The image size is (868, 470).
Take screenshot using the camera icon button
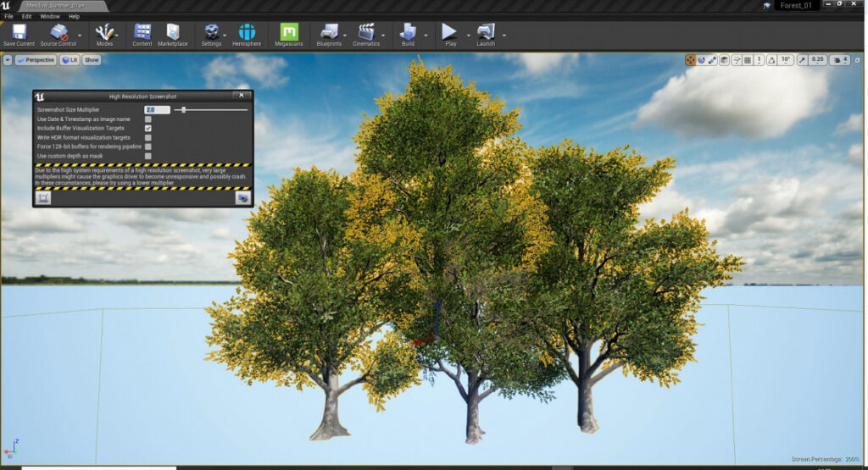point(242,197)
